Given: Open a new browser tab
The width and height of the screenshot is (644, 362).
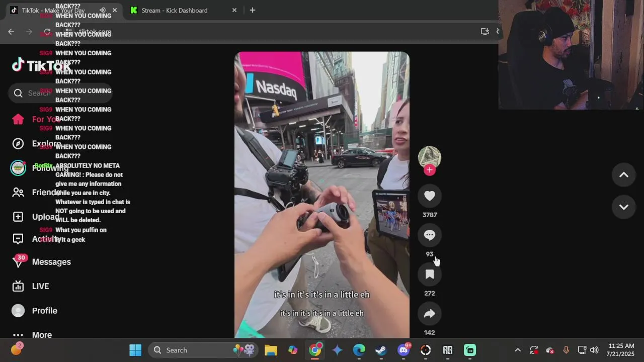Looking at the screenshot, I should coord(253,10).
